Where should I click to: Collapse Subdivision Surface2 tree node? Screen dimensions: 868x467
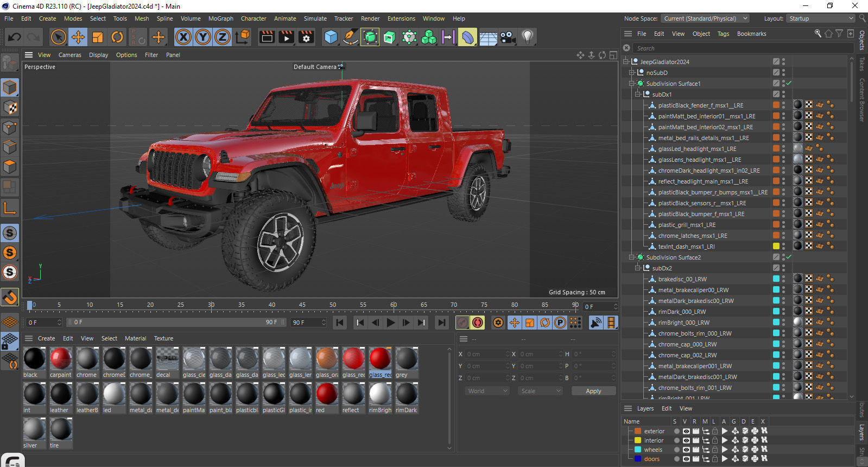point(631,257)
